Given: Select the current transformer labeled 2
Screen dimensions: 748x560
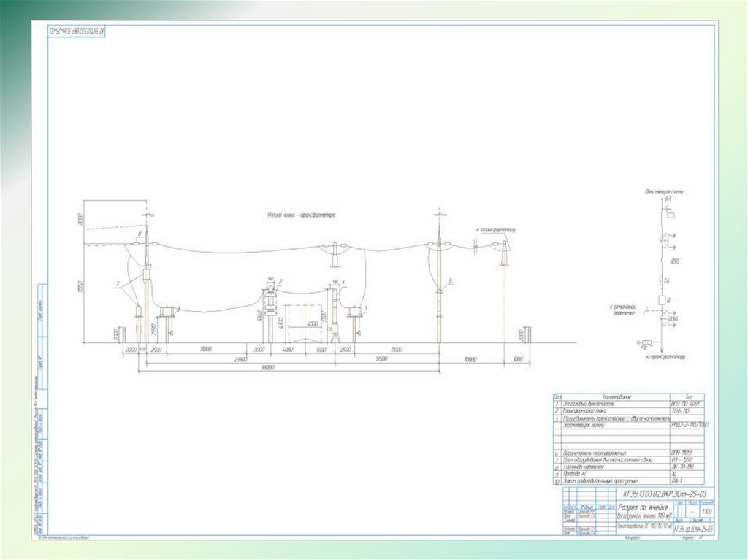Looking at the screenshot, I should [x=272, y=302].
